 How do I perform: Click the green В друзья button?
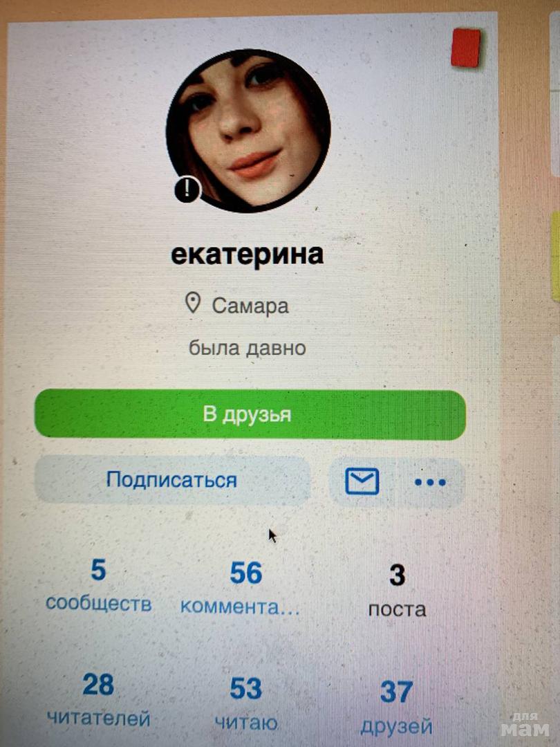[250, 414]
